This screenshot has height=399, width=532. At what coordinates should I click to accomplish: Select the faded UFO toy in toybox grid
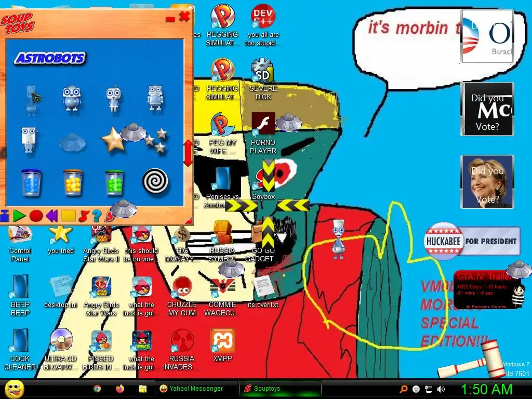[x=72, y=142]
